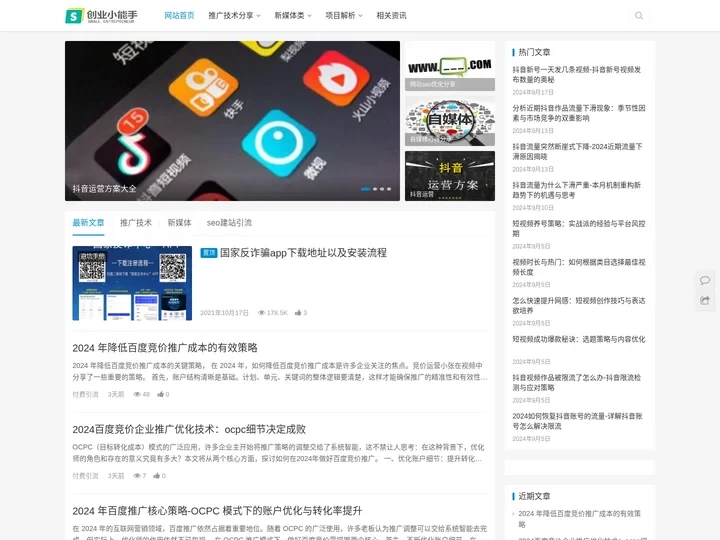
Task: Open hot article 短视频成功爆款秘诀
Action: (579, 339)
